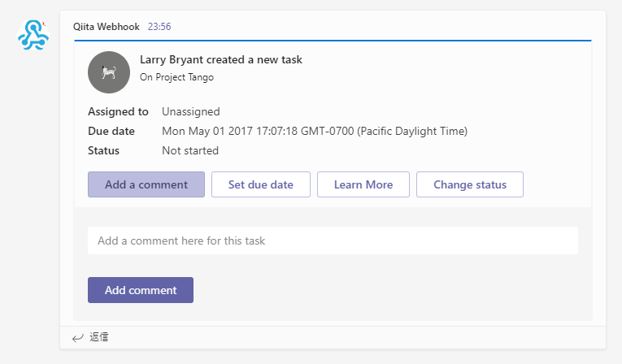Click the 'Due date' label

(111, 132)
